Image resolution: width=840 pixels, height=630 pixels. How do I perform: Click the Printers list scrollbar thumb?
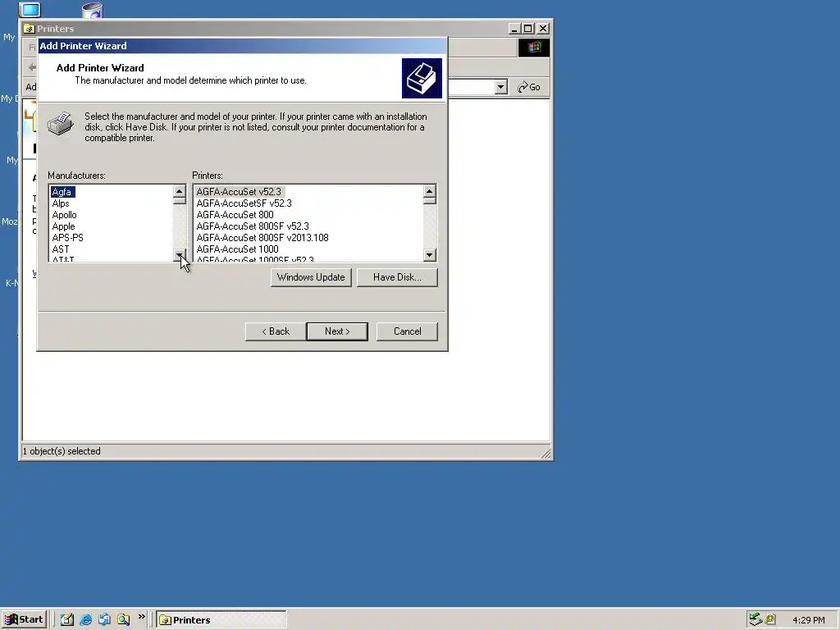coord(430,200)
